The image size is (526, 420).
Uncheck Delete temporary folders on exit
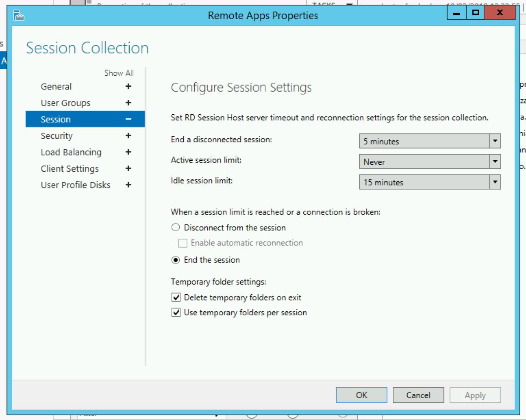coord(176,298)
